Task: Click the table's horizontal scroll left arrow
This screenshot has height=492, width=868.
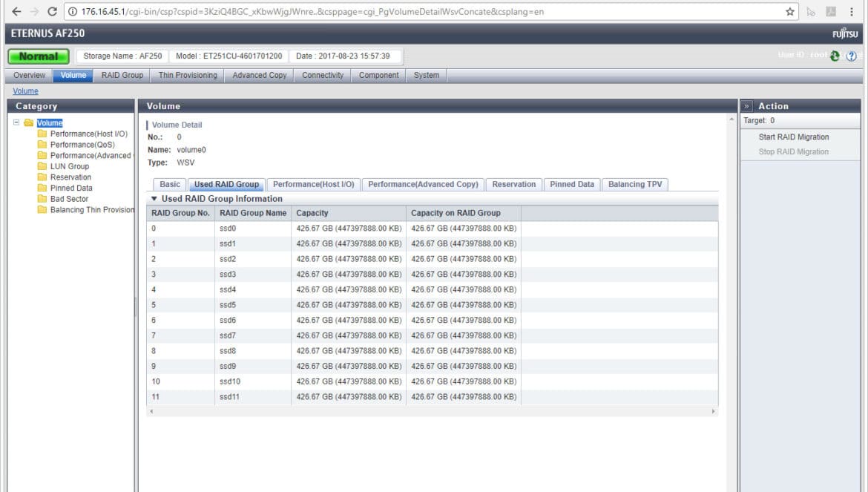Action: tap(151, 411)
